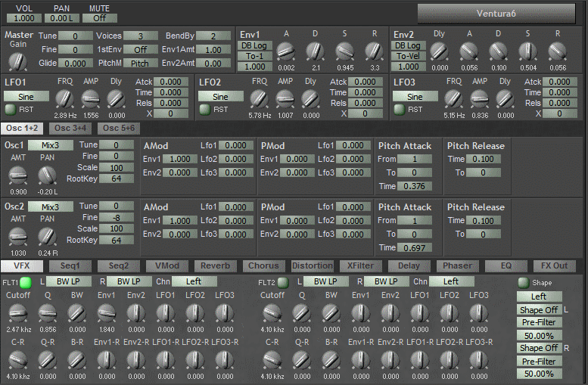
Task: Enable the Shape LED toggle
Action: coord(524,283)
